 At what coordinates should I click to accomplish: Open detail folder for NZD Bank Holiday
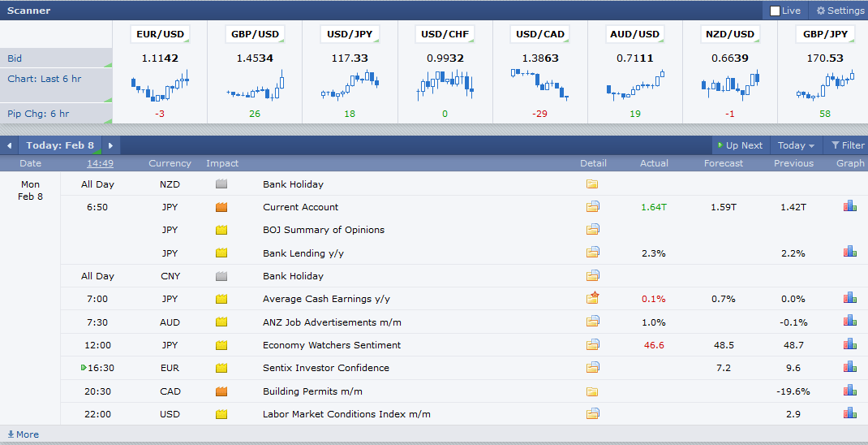click(592, 184)
